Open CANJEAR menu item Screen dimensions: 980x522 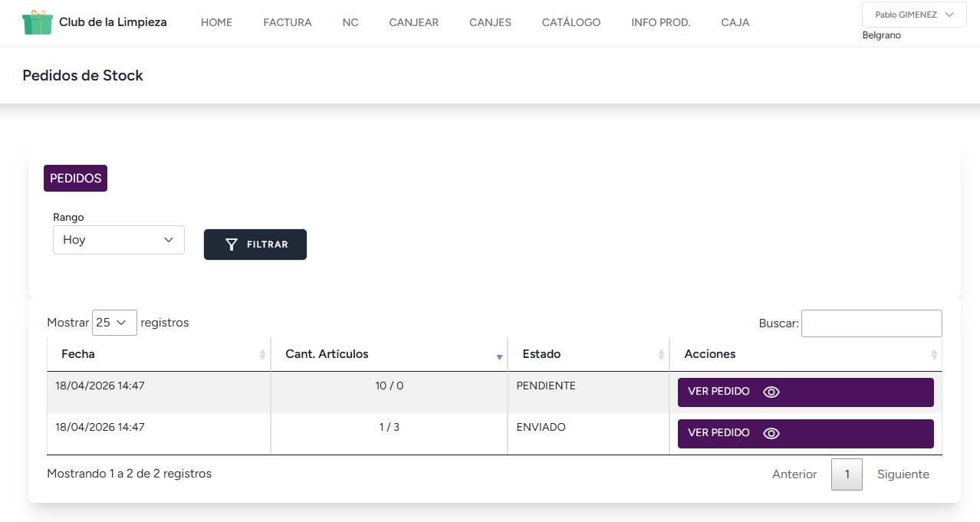pos(414,23)
